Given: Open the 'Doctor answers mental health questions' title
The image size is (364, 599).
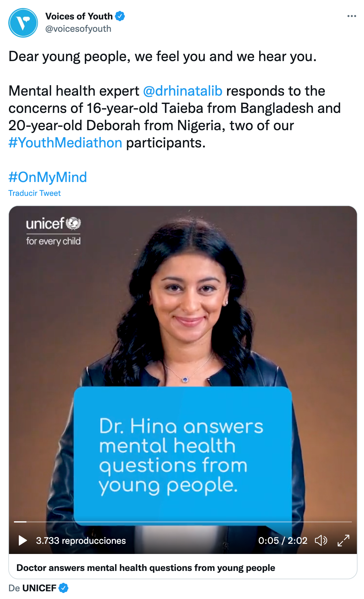Looking at the screenshot, I should [x=146, y=568].
